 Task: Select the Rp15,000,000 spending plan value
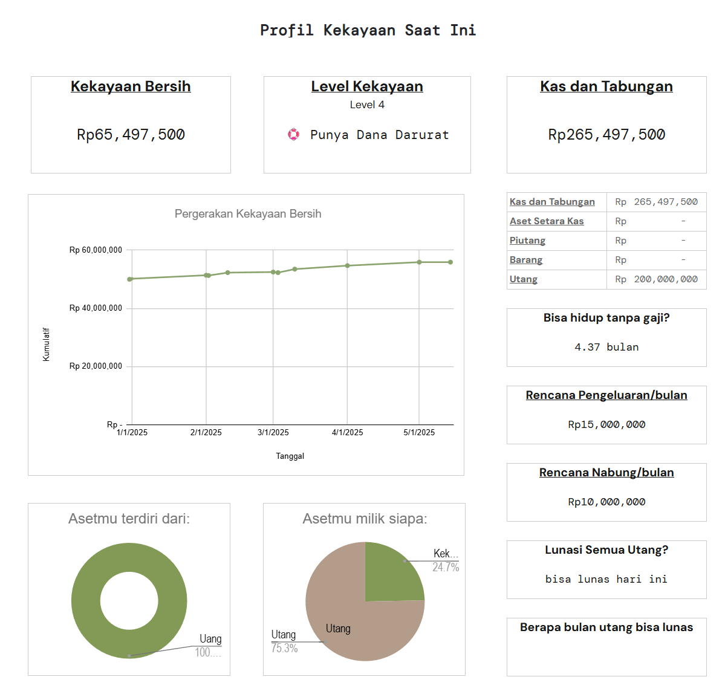point(606,425)
